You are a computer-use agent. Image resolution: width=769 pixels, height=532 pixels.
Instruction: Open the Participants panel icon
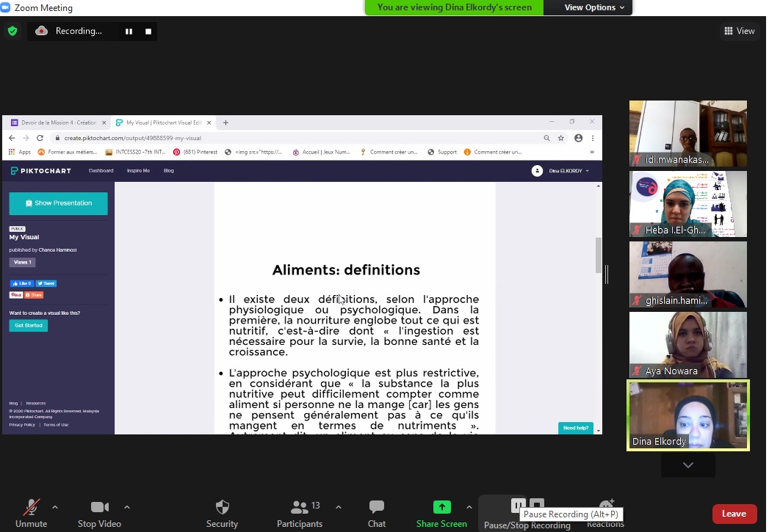point(299,508)
